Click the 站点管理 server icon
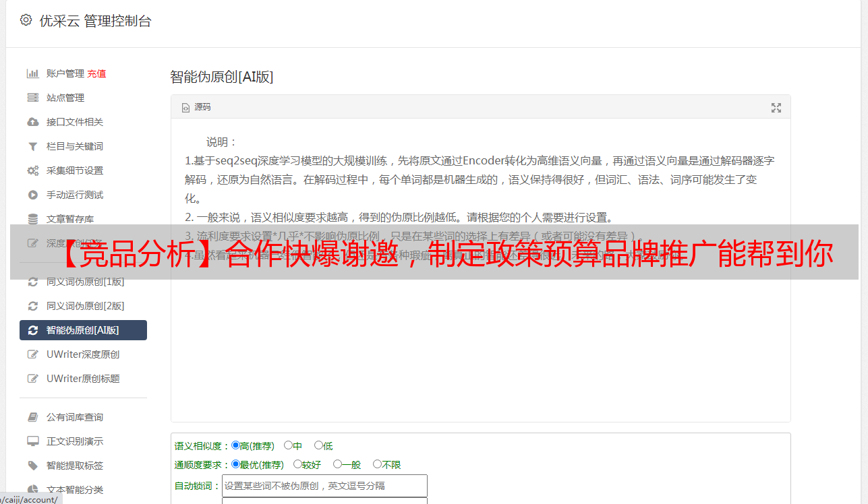Viewport: 868px width, 504px height. (32, 98)
